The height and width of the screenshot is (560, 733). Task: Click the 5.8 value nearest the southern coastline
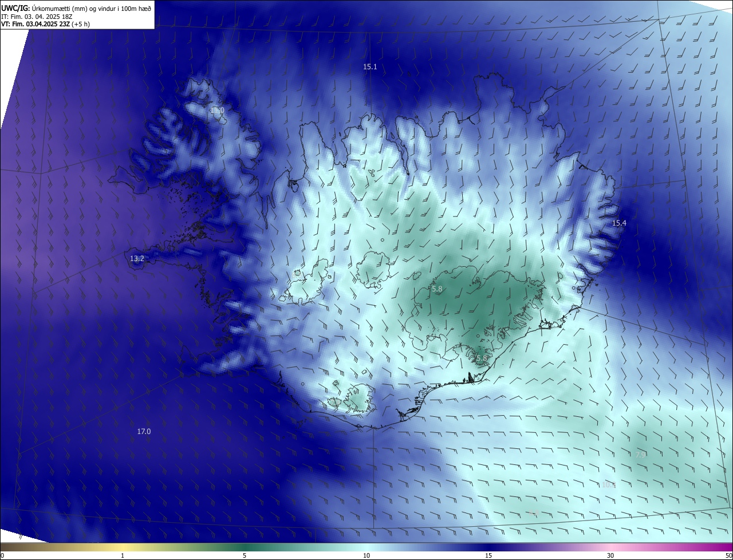click(x=482, y=358)
